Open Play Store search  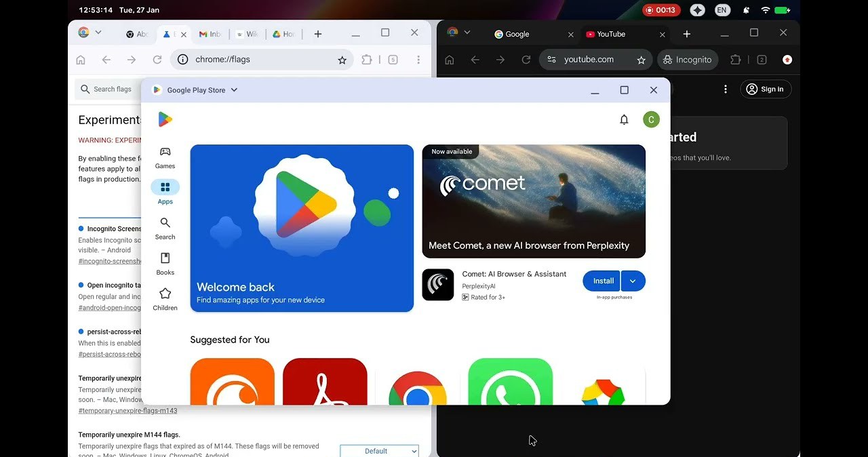point(165,227)
